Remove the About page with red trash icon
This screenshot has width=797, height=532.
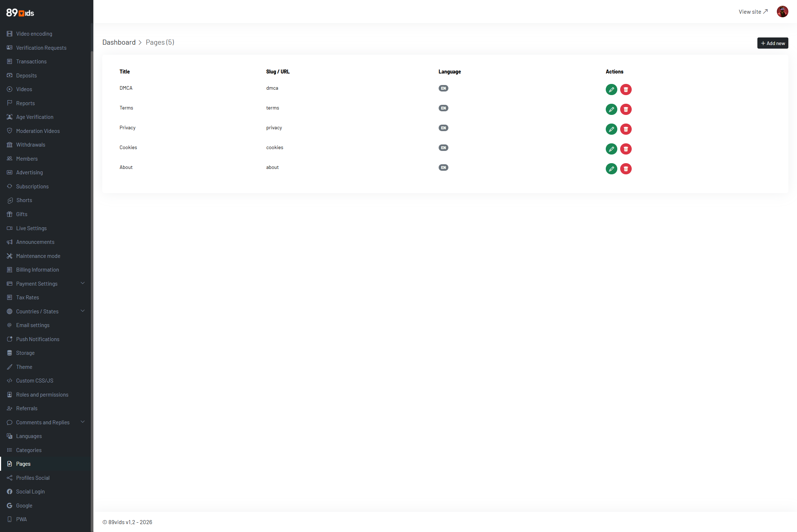[x=626, y=169]
